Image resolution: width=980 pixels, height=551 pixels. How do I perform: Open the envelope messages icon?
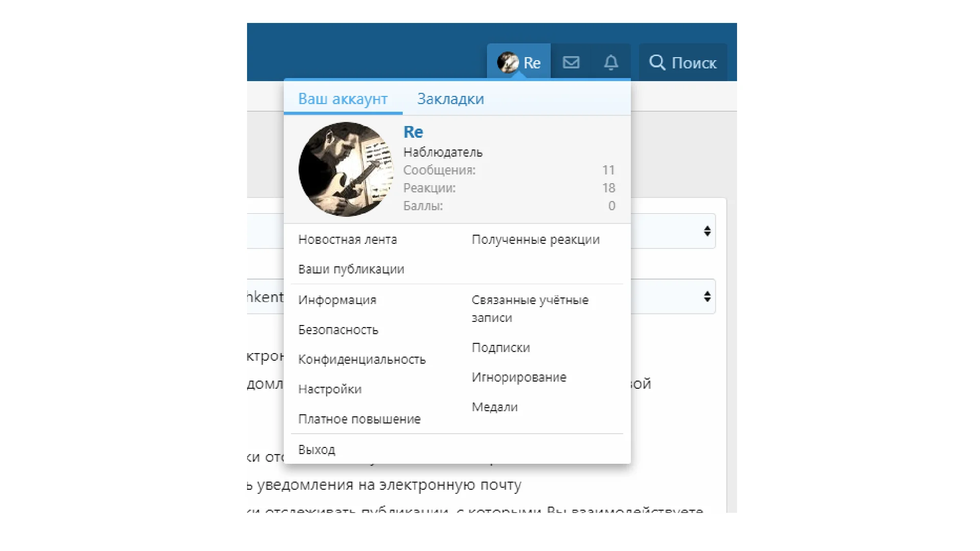click(x=571, y=62)
